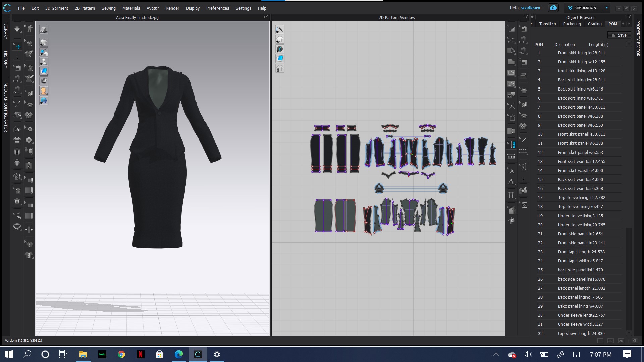Click the Button tool icon
The image size is (644, 362).
(x=30, y=140)
